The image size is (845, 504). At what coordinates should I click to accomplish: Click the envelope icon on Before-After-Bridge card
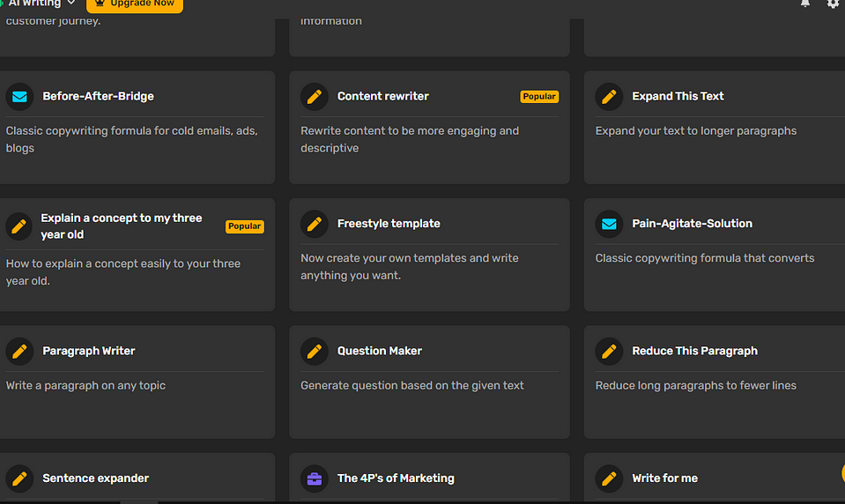[19, 96]
